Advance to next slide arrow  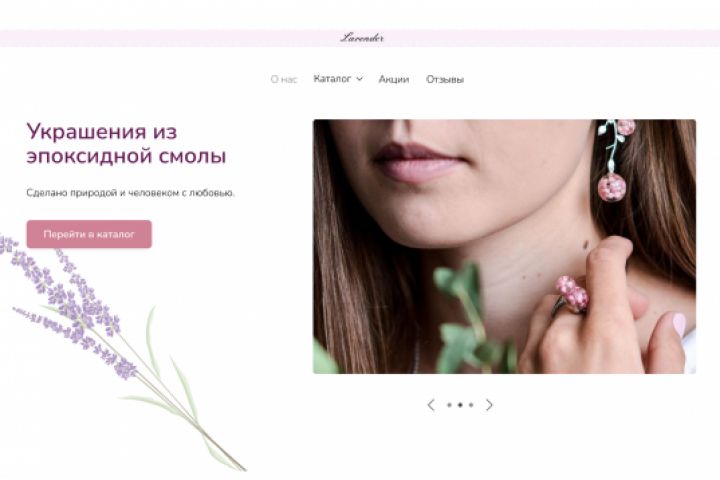[489, 405]
